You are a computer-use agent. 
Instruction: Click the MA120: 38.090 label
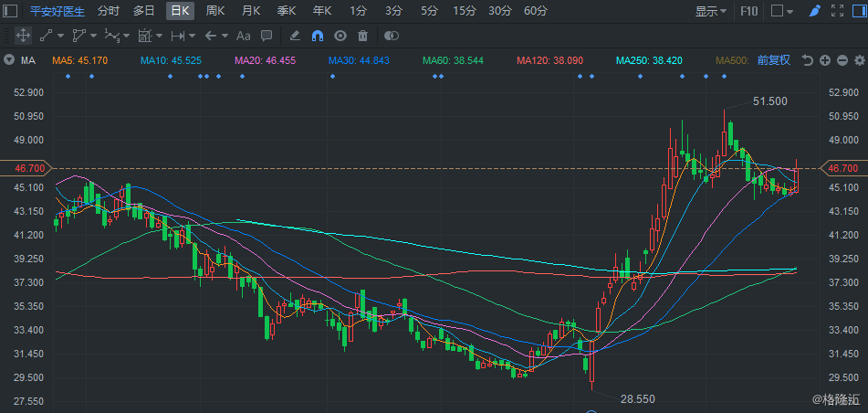coord(549,60)
